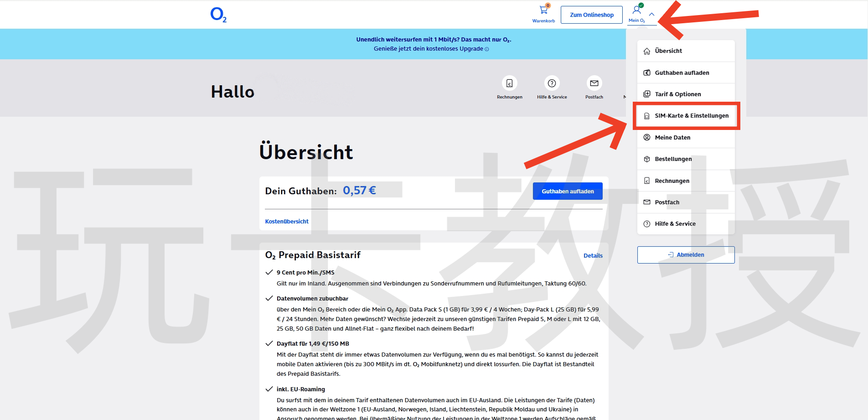Click the plus icon next to Tarif & Optionen
The width and height of the screenshot is (868, 420).
[x=647, y=94]
